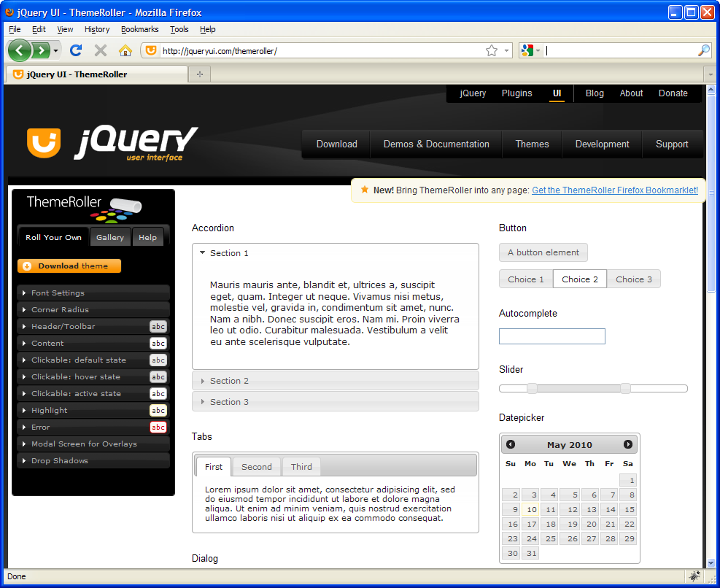
Task: Expand the Drop Shadows group
Action: [x=93, y=461]
